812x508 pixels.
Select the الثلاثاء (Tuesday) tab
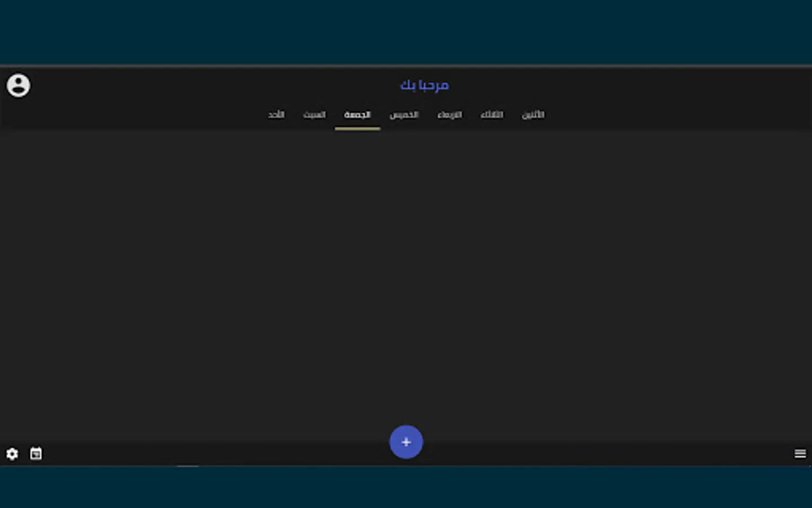(491, 115)
